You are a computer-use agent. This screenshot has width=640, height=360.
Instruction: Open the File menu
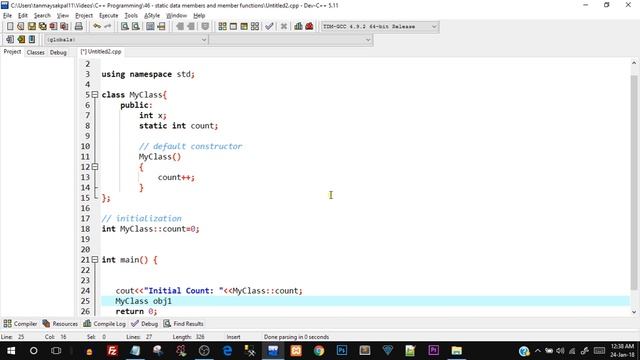(7, 16)
